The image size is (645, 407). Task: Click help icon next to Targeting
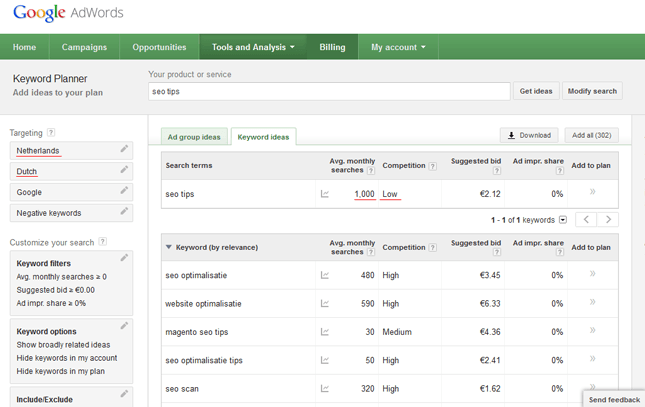pos(51,133)
